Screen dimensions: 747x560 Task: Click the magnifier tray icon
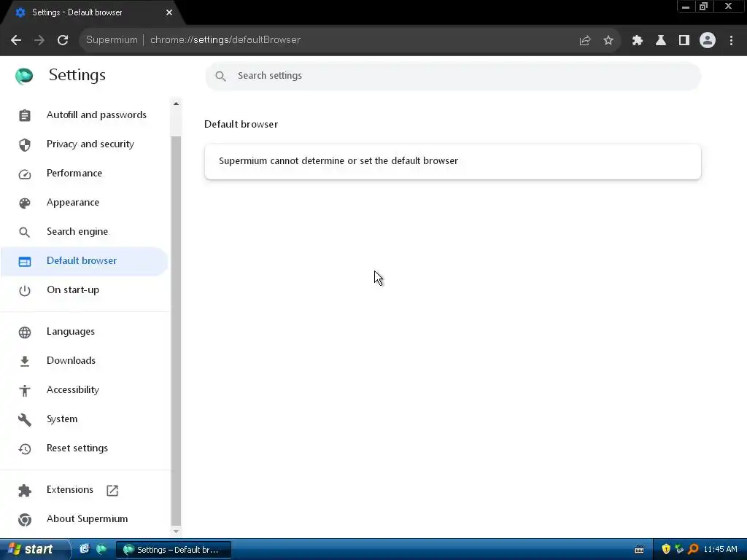point(693,549)
